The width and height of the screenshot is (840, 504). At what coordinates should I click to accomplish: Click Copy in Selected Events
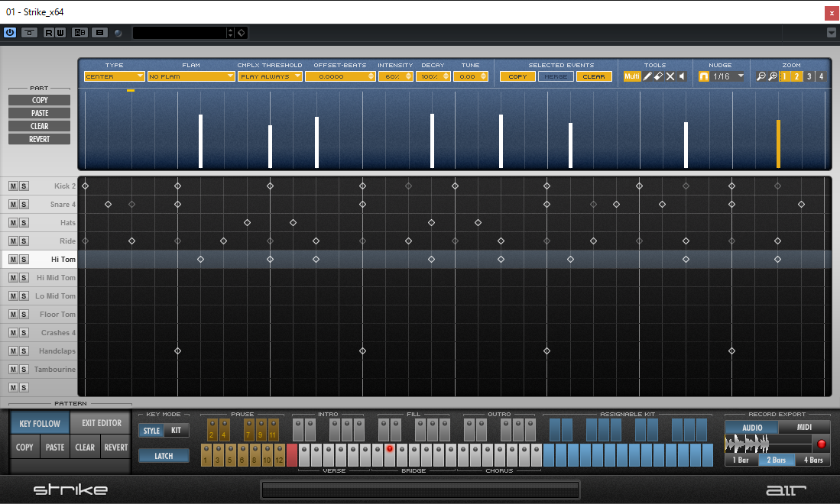[x=517, y=76]
